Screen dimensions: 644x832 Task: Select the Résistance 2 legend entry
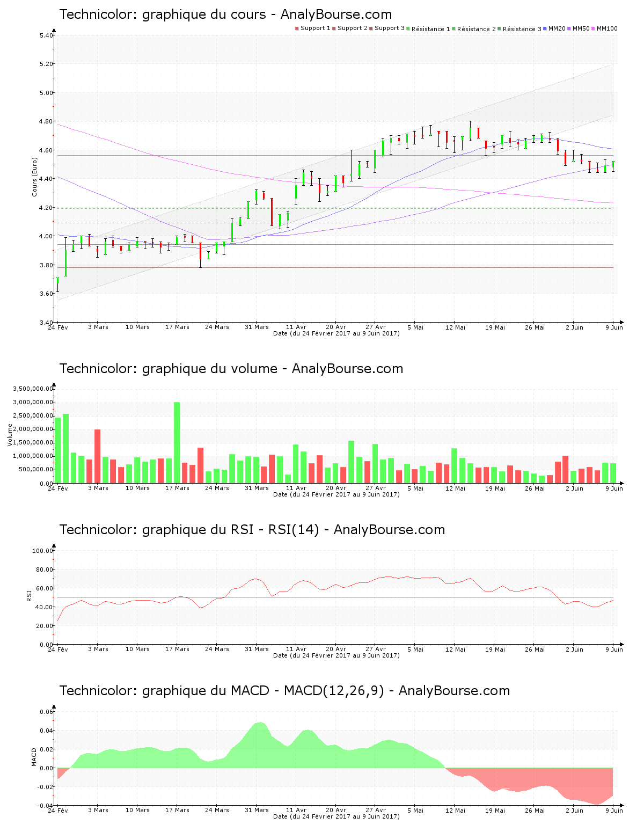tap(474, 29)
